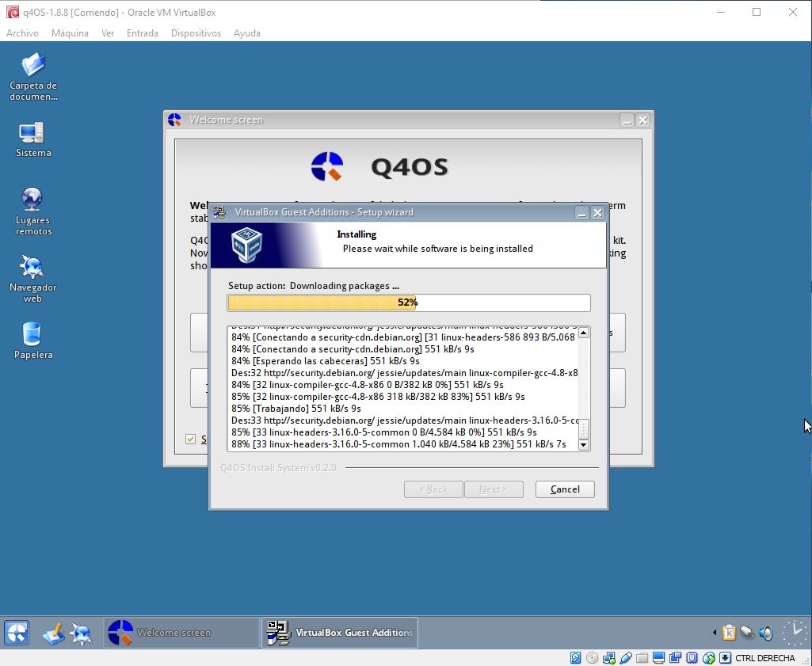Screen dimensions: 812x666
Task: Click the log scrollbar up arrow
Action: [584, 333]
